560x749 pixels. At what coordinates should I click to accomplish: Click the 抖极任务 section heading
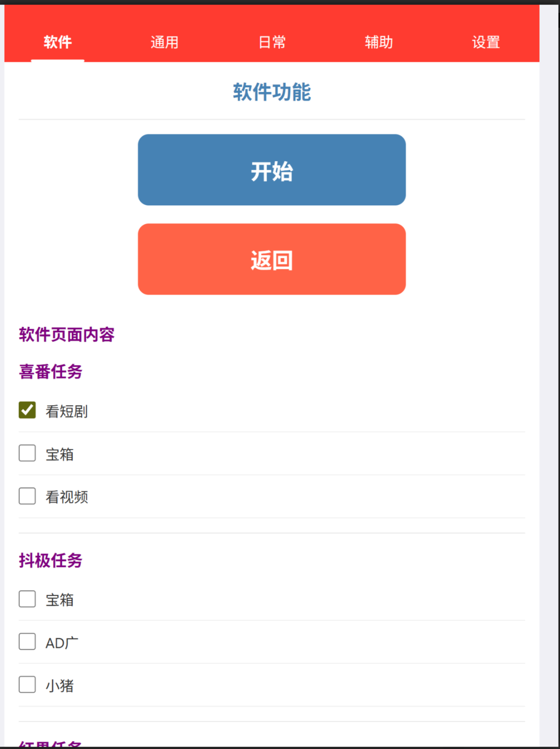point(51,561)
